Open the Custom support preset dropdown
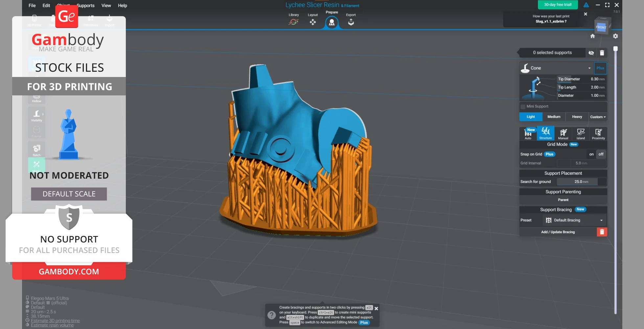644x329 pixels. tap(598, 117)
